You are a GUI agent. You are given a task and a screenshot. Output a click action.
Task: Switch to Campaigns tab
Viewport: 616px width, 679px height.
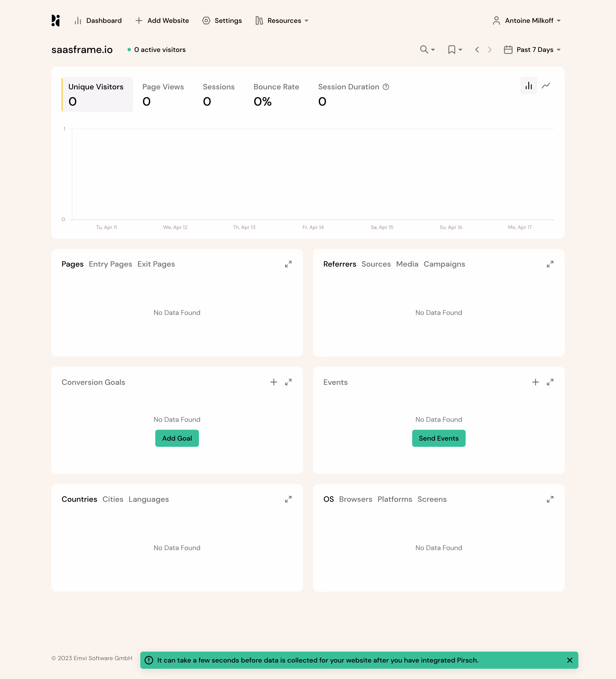pyautogui.click(x=444, y=264)
